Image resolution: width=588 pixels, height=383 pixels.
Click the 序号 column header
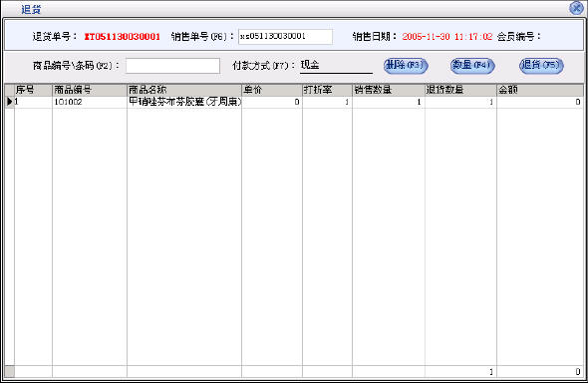33,90
